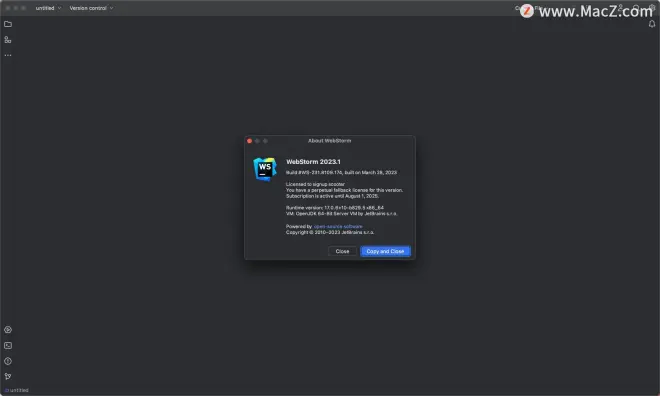Click the 'About WebStorm' dialog title
This screenshot has height=396, width=660.
point(330,141)
